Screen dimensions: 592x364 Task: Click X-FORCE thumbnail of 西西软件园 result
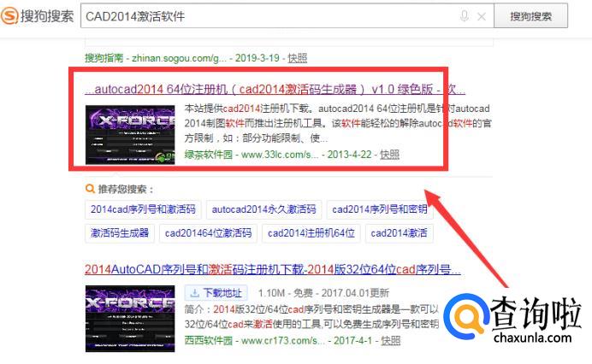click(x=130, y=319)
